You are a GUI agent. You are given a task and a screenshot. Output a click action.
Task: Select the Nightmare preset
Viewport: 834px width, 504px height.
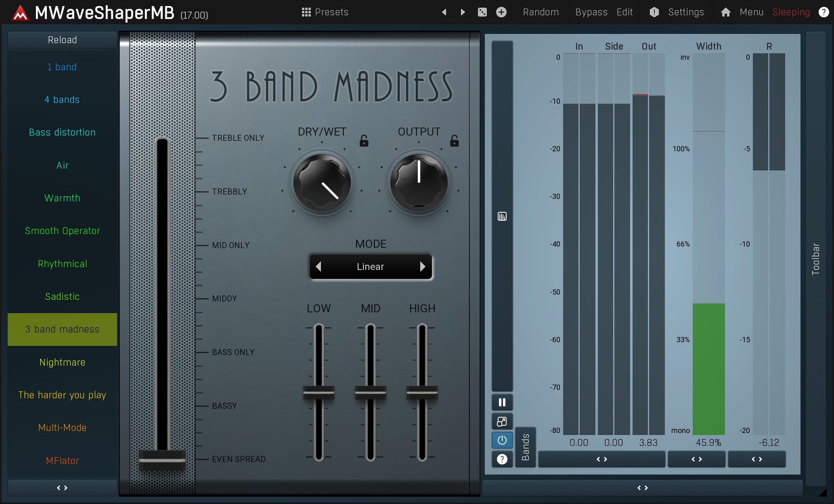62,362
